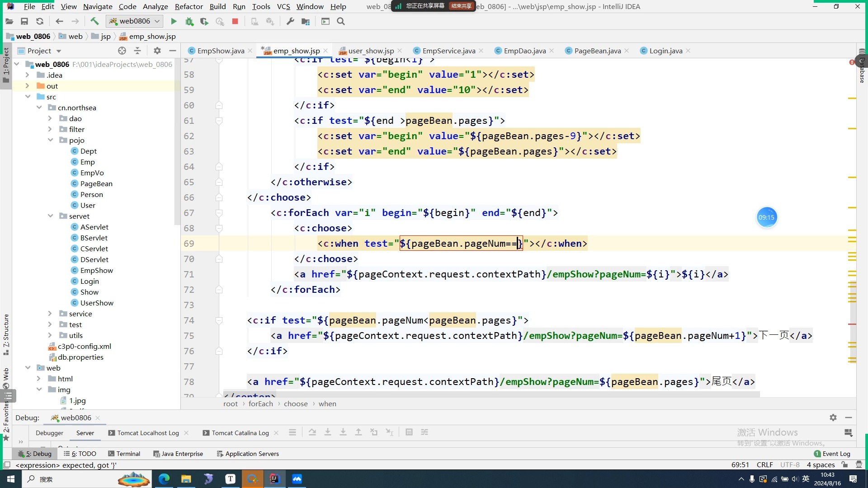The width and height of the screenshot is (868, 488).
Task: Open the Terminal tool window button
Action: point(124,454)
